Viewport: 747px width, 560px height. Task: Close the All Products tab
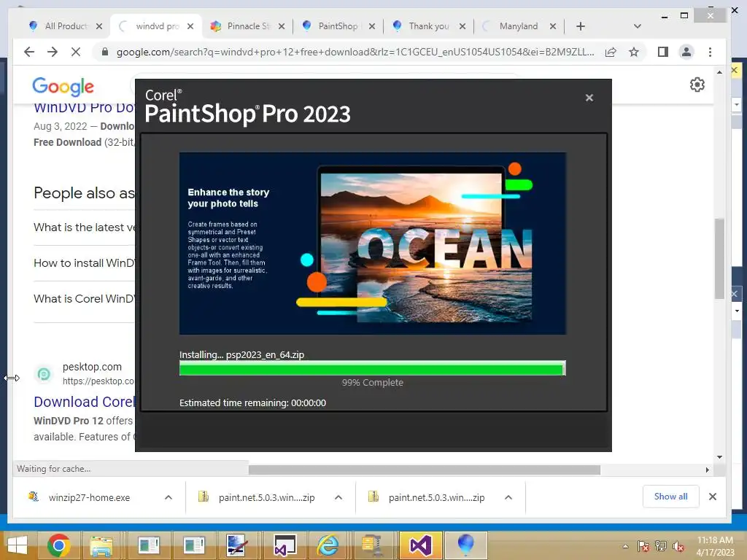(99, 26)
